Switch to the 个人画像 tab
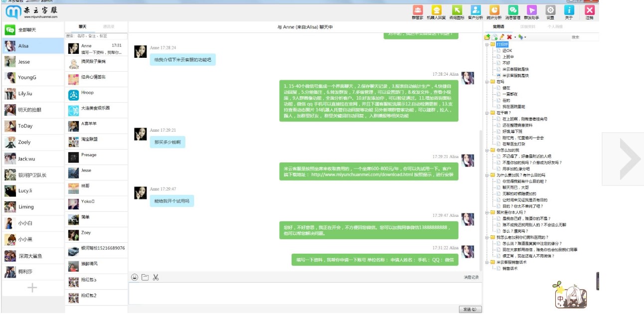 pos(555,26)
